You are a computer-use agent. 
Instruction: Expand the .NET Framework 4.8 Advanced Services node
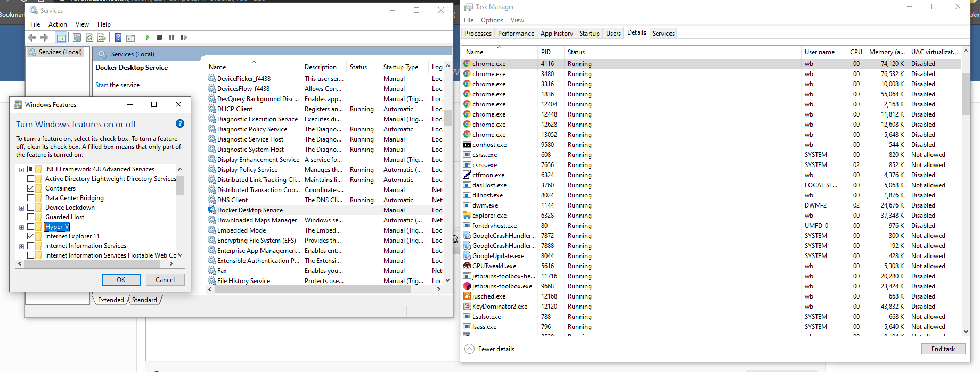click(x=21, y=170)
